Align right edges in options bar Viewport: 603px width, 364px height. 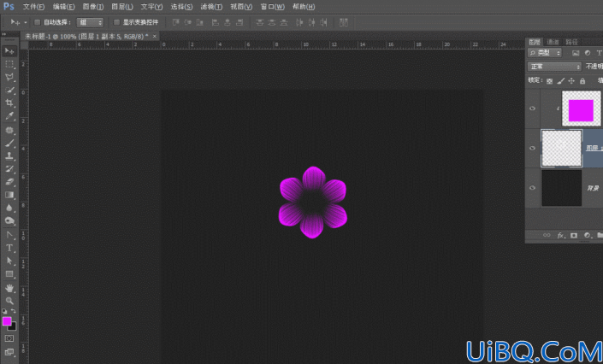(x=239, y=22)
